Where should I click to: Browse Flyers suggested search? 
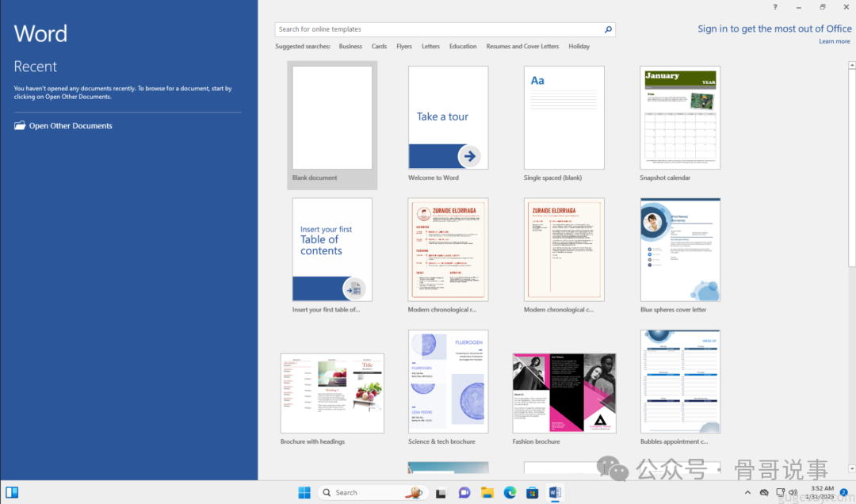pyautogui.click(x=404, y=47)
